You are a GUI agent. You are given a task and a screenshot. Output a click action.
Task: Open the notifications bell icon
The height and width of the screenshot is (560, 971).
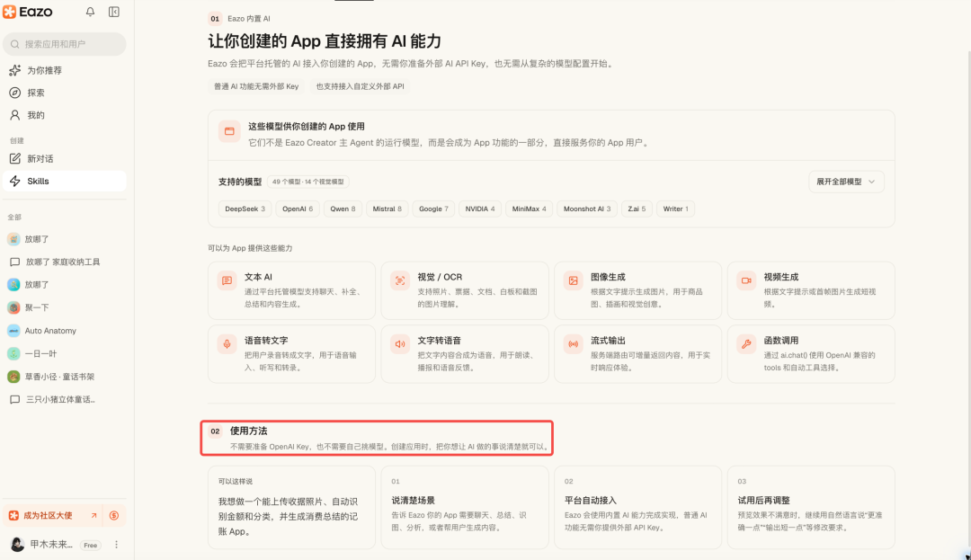(x=90, y=12)
